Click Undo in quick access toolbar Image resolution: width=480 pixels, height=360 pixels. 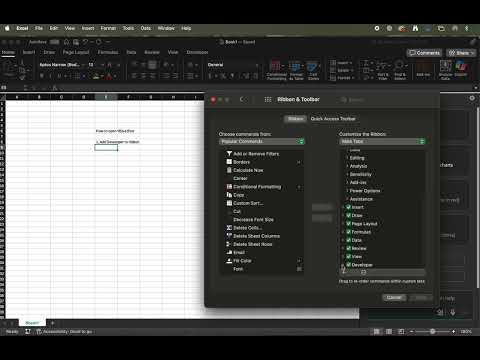[86, 42]
